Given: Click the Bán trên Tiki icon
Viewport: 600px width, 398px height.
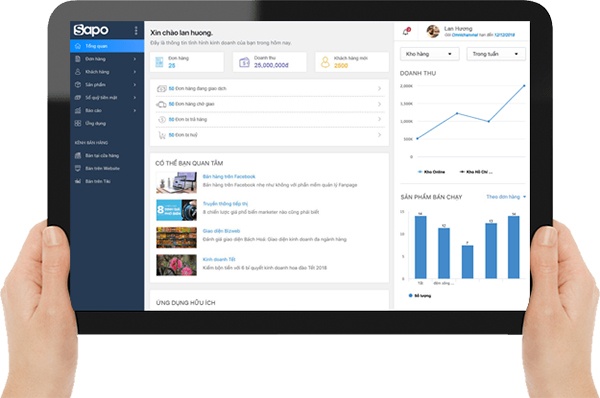Looking at the screenshot, I should click(x=78, y=181).
